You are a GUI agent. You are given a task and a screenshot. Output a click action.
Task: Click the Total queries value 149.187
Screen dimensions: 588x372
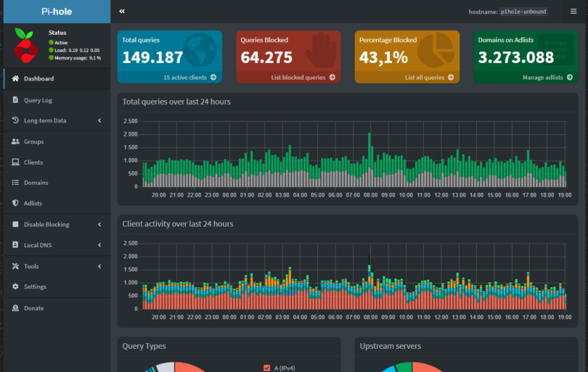pyautogui.click(x=152, y=57)
